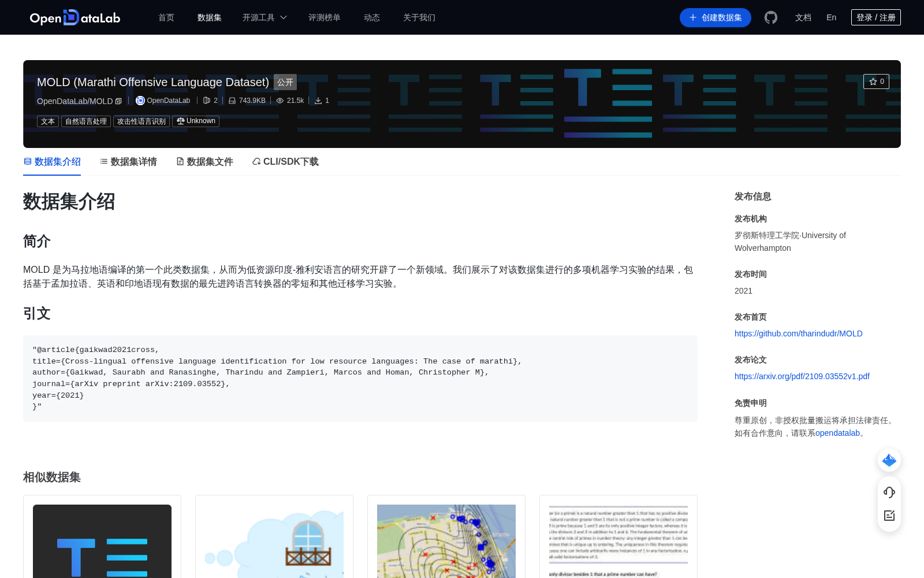Select the 数据集介绍 tab
924x578 pixels.
[x=52, y=162]
